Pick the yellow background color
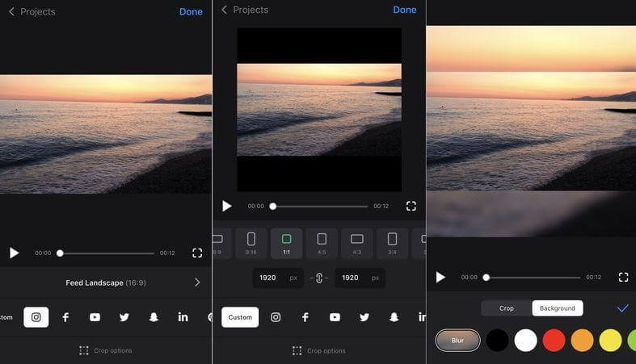This screenshot has width=636, height=364. (x=610, y=340)
